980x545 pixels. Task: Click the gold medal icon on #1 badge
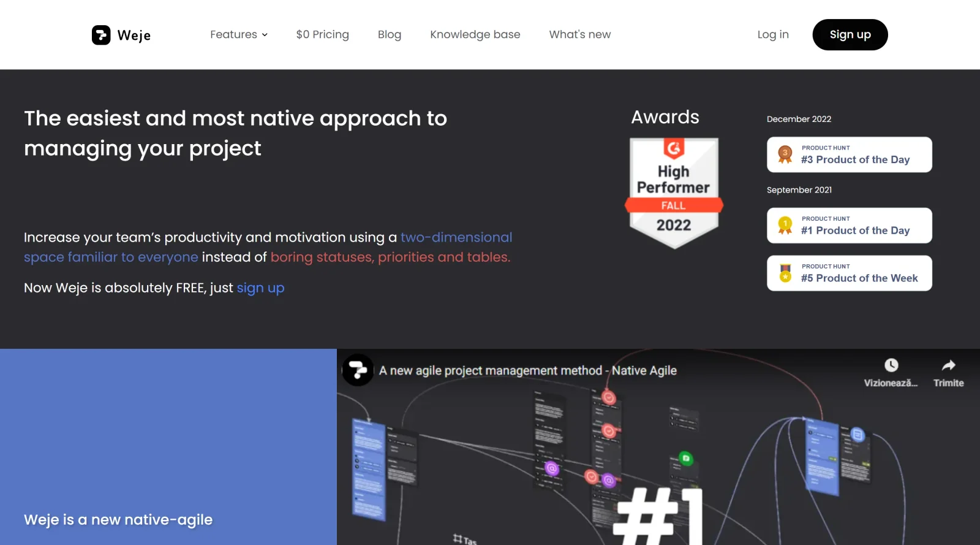point(785,226)
